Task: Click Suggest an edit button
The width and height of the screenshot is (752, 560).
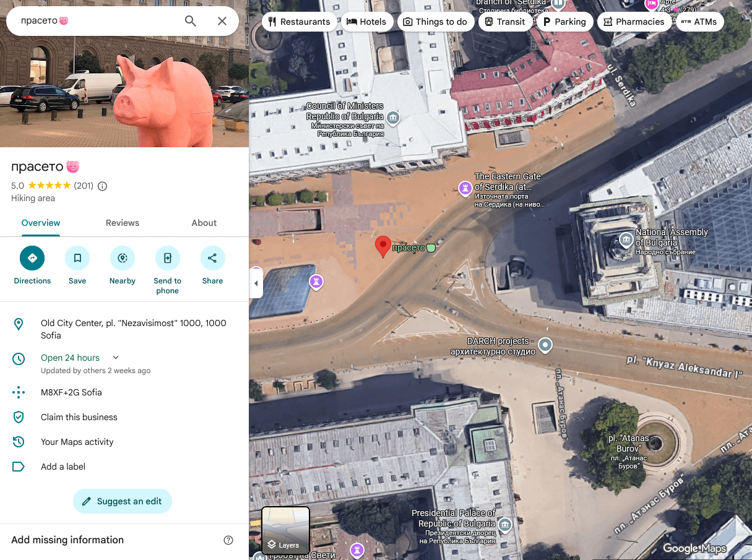Action: (123, 501)
